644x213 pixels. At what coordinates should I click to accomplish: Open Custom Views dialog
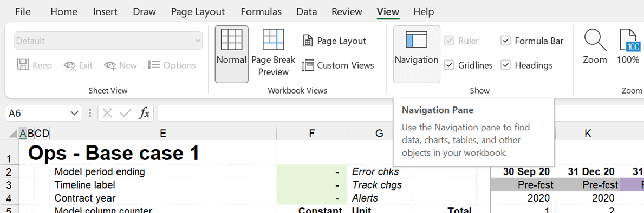click(338, 65)
